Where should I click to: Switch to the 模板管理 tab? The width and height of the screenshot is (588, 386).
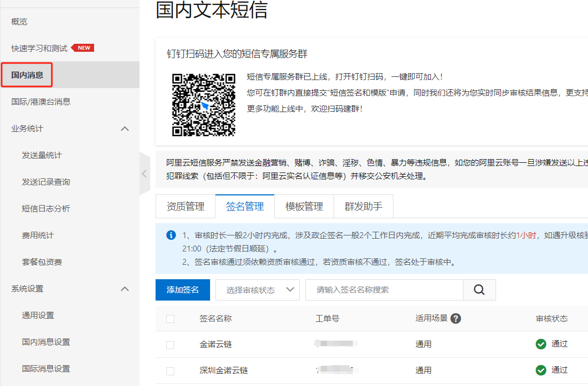point(304,207)
